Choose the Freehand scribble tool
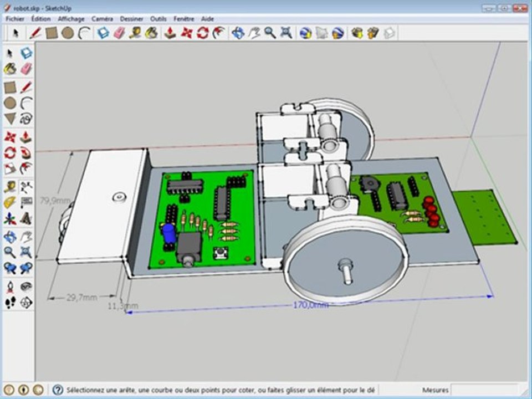This screenshot has width=532, height=399. coord(26,119)
